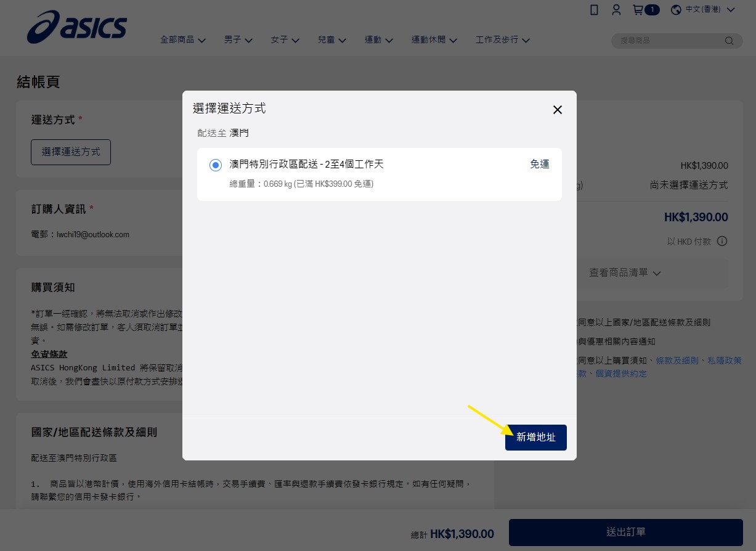Viewport: 756px width, 551px height.
Task: Click the globe language icon
Action: [x=677, y=10]
